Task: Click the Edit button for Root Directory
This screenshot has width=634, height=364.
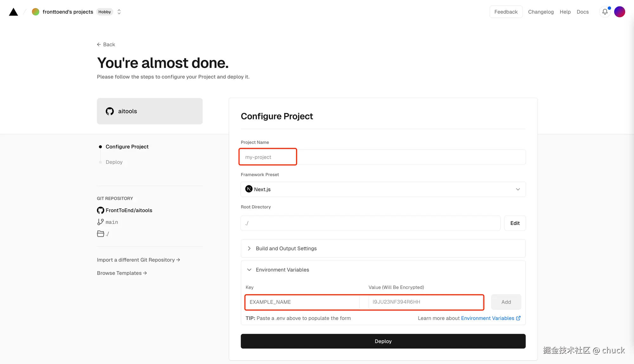Action: pyautogui.click(x=515, y=223)
